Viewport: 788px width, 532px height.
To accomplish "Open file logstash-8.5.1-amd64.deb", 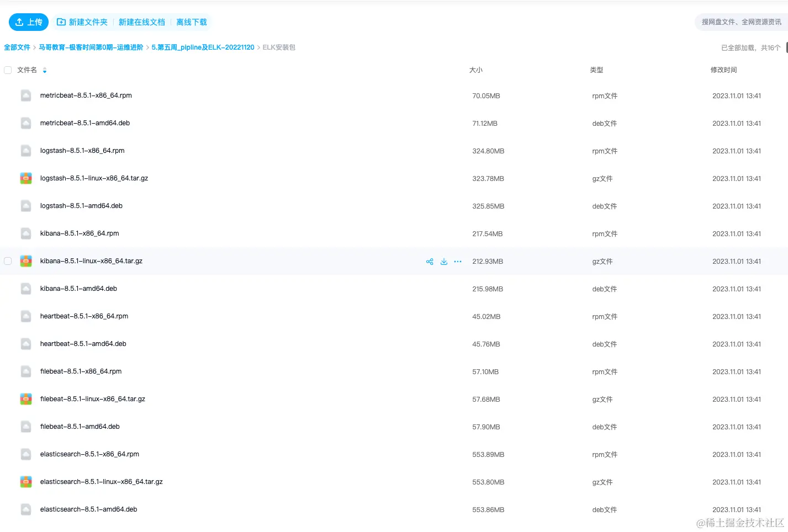I will pyautogui.click(x=81, y=206).
